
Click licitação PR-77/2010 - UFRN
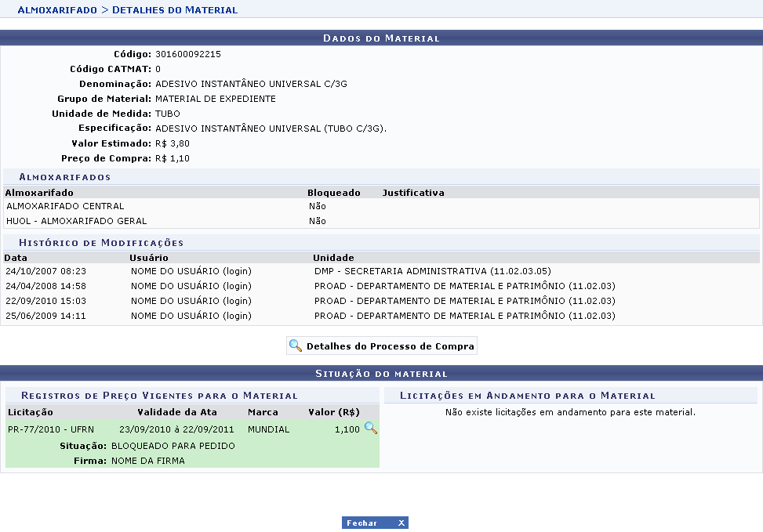[x=51, y=429]
